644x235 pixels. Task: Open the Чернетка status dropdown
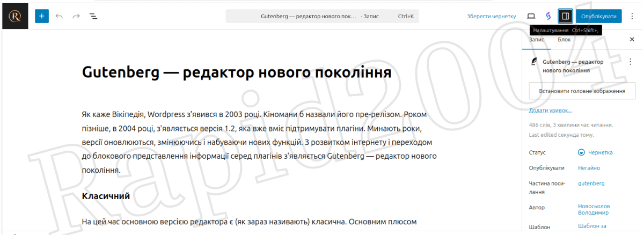(x=595, y=152)
